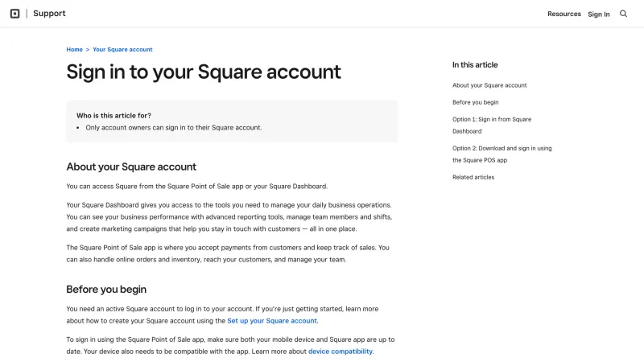This screenshot has width=644, height=362.
Task: Jump to About your Square account section
Action: [489, 85]
